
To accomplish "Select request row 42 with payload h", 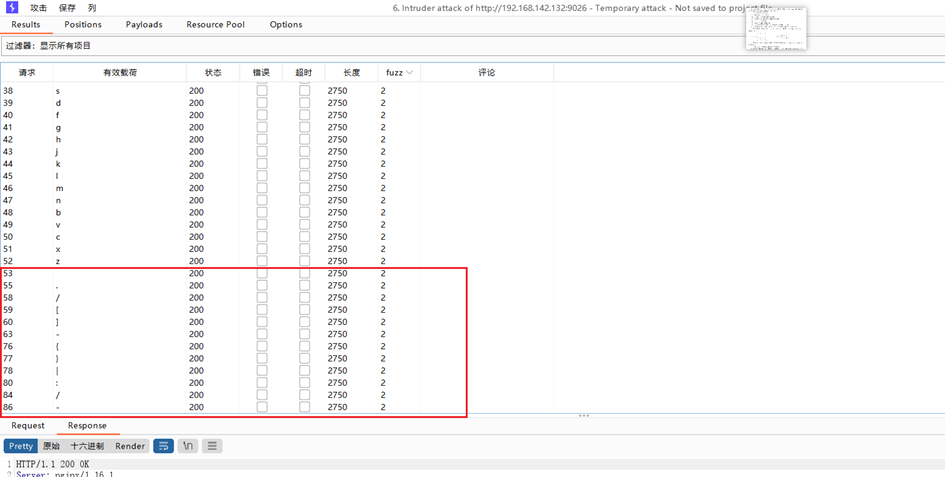I will (277, 139).
